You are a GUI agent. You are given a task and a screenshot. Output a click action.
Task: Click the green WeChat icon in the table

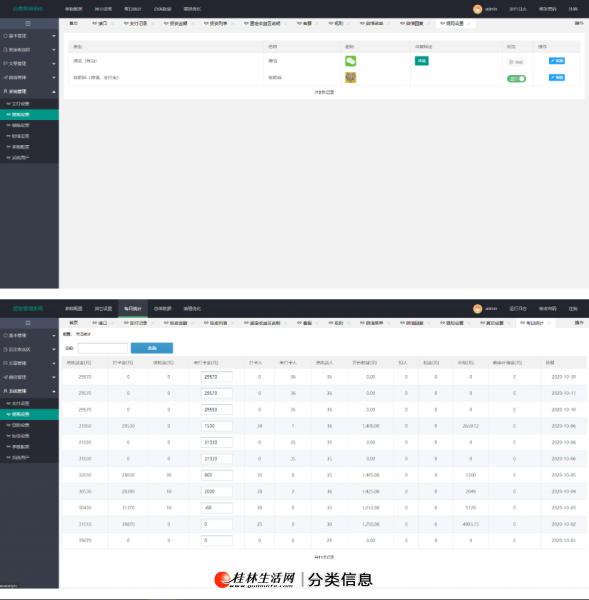[350, 61]
